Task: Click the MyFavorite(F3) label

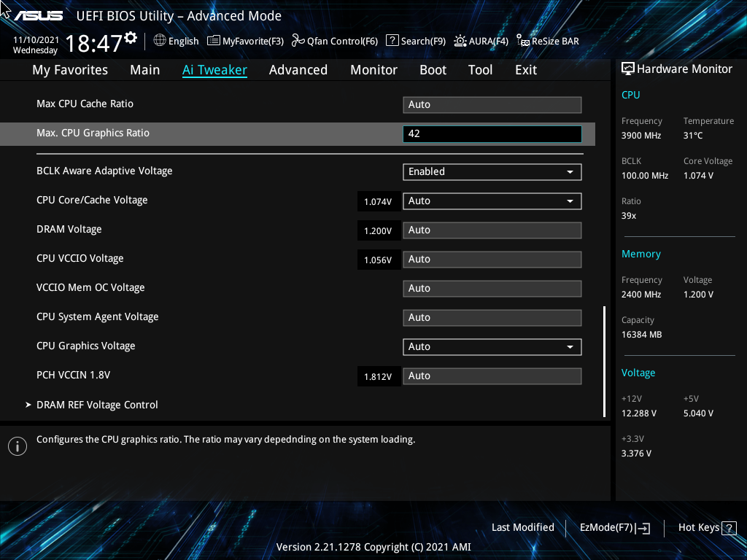Action: point(253,42)
